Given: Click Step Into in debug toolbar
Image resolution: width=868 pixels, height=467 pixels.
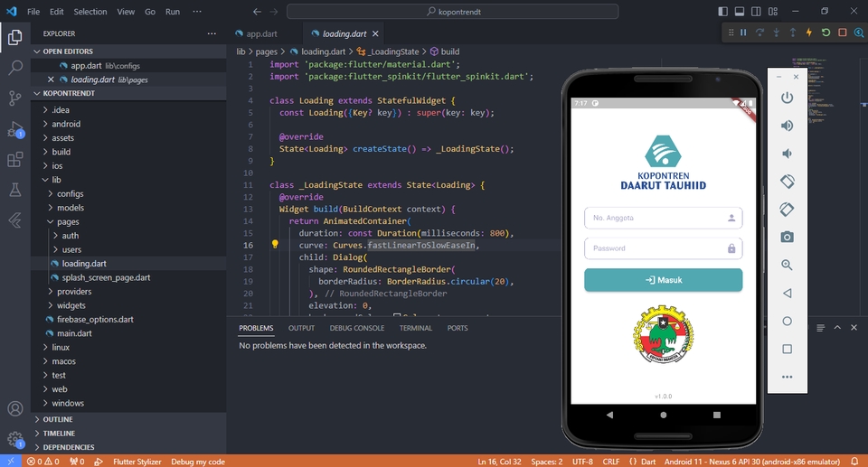Looking at the screenshot, I should pos(776,33).
